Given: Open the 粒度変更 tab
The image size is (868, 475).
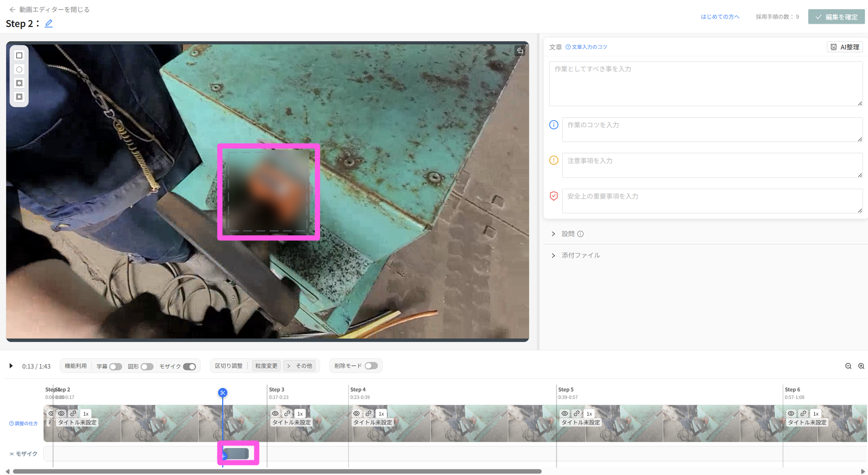Looking at the screenshot, I should click(266, 366).
